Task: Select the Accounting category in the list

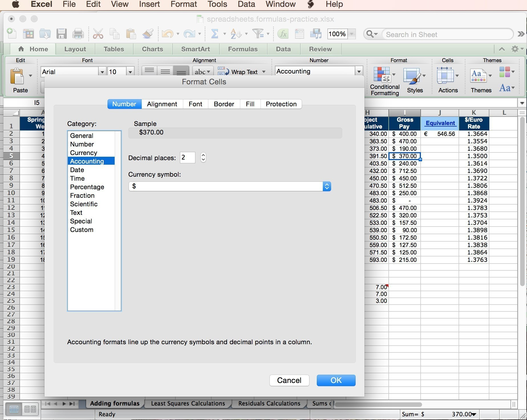Action: pyautogui.click(x=87, y=161)
